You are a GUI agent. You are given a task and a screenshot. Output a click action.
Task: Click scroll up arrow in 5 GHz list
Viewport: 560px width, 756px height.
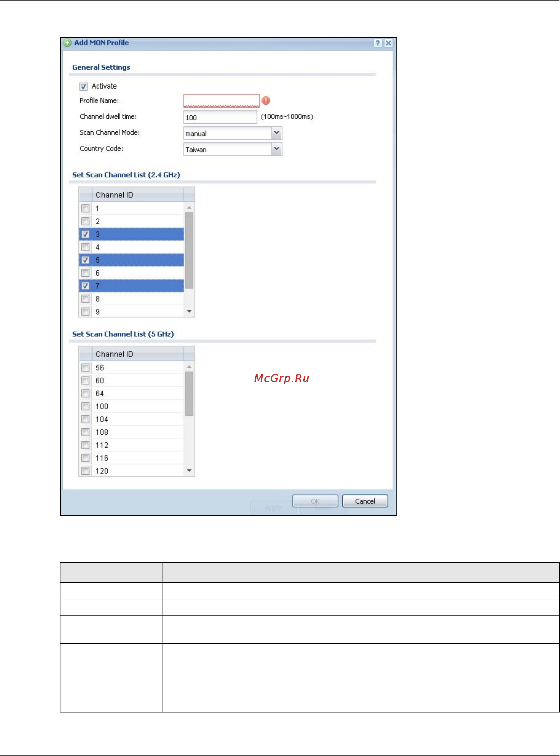pyautogui.click(x=189, y=366)
